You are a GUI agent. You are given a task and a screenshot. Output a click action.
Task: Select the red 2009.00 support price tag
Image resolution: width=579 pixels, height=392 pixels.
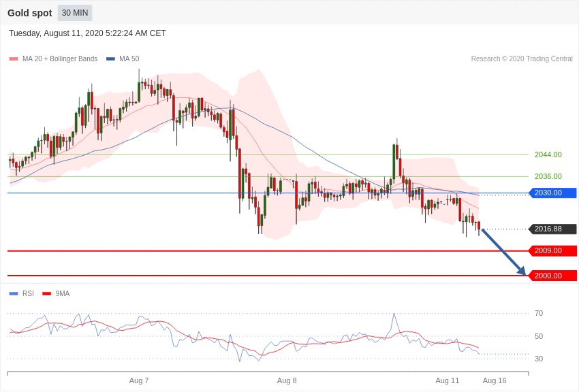click(552, 251)
